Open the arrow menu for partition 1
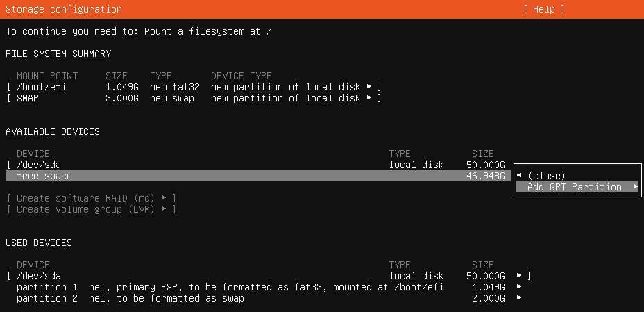The height and width of the screenshot is (312, 644). 519,286
